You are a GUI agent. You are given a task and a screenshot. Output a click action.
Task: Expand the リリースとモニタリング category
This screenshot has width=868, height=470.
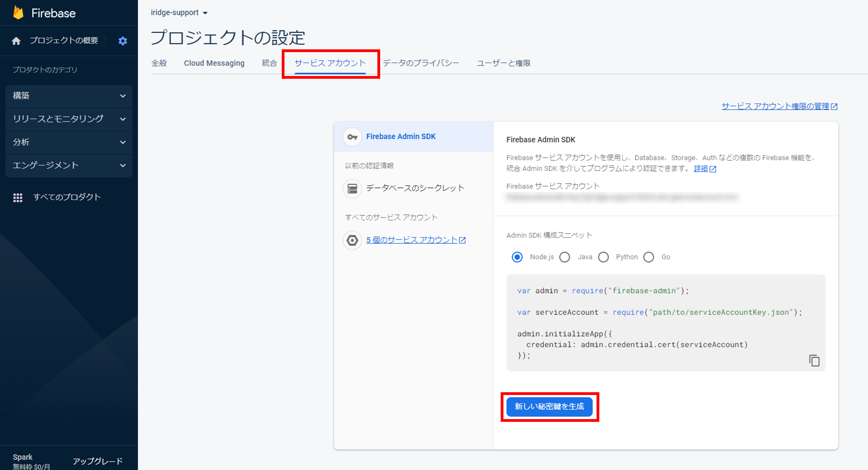69,119
